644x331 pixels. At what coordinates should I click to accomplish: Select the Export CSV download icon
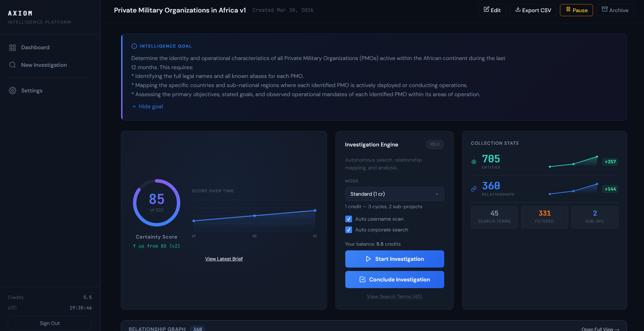518,10
